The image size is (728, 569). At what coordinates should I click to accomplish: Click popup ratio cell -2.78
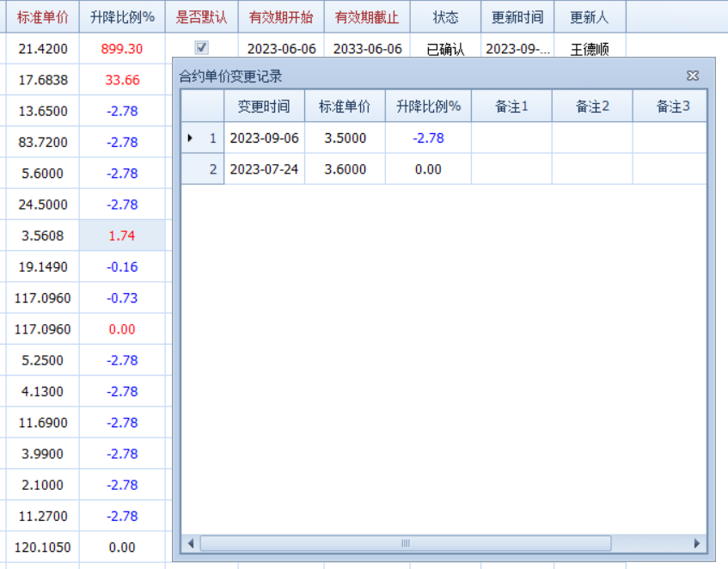428,138
